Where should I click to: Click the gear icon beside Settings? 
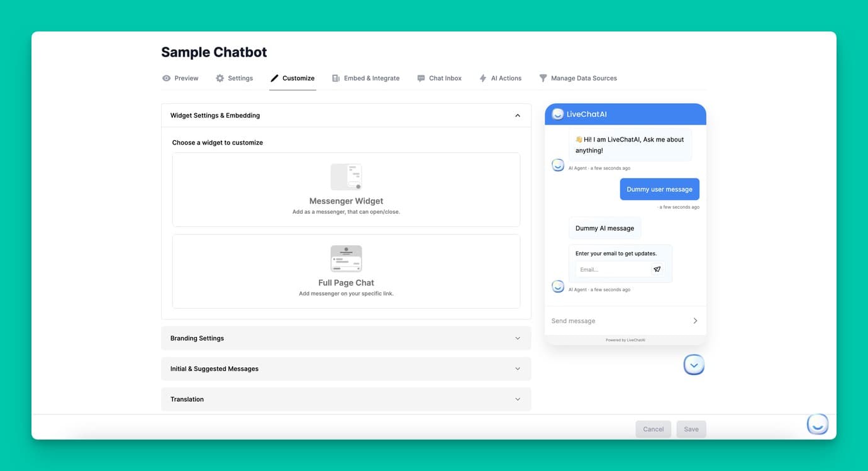[x=220, y=78]
